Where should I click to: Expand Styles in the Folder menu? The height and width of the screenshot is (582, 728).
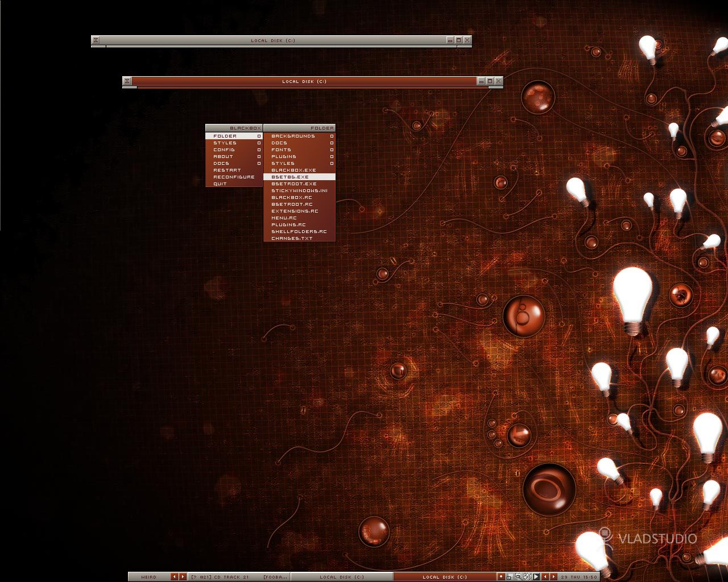(299, 163)
